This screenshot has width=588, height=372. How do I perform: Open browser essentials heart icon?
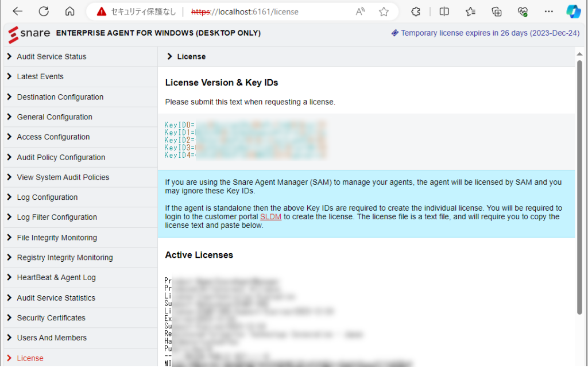point(523,11)
